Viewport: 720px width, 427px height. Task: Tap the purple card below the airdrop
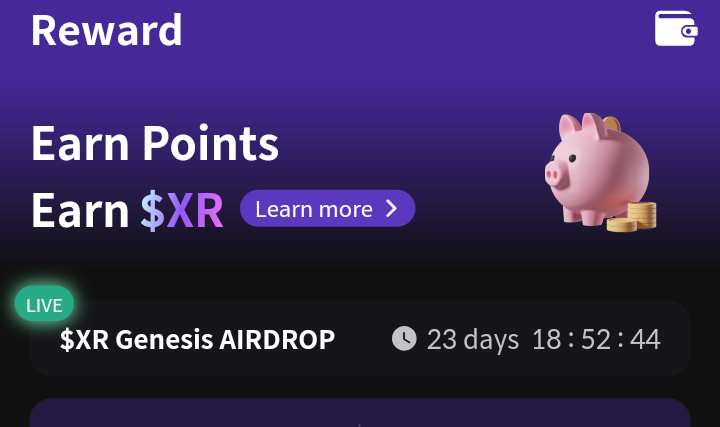pyautogui.click(x=360, y=413)
